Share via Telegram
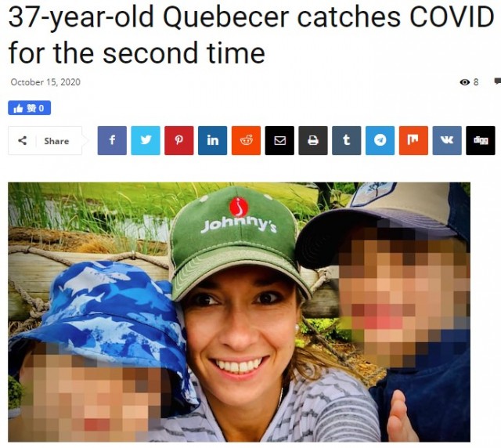 click(x=380, y=140)
